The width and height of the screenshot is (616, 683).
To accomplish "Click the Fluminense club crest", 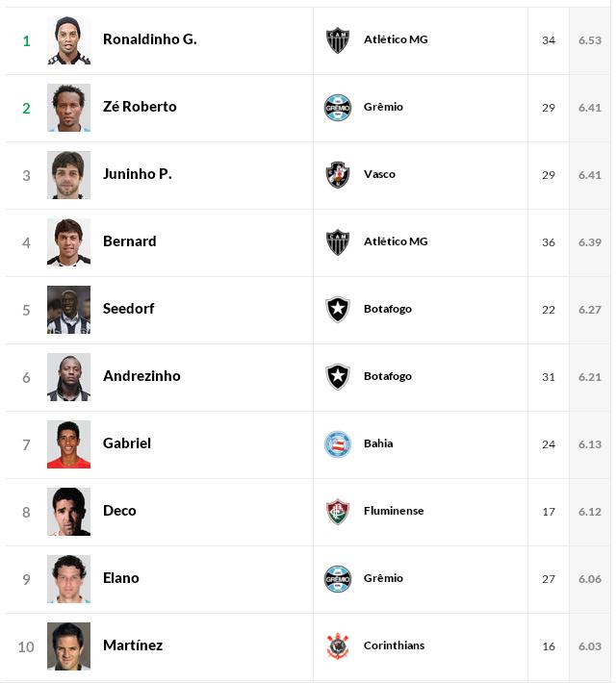I will [338, 512].
